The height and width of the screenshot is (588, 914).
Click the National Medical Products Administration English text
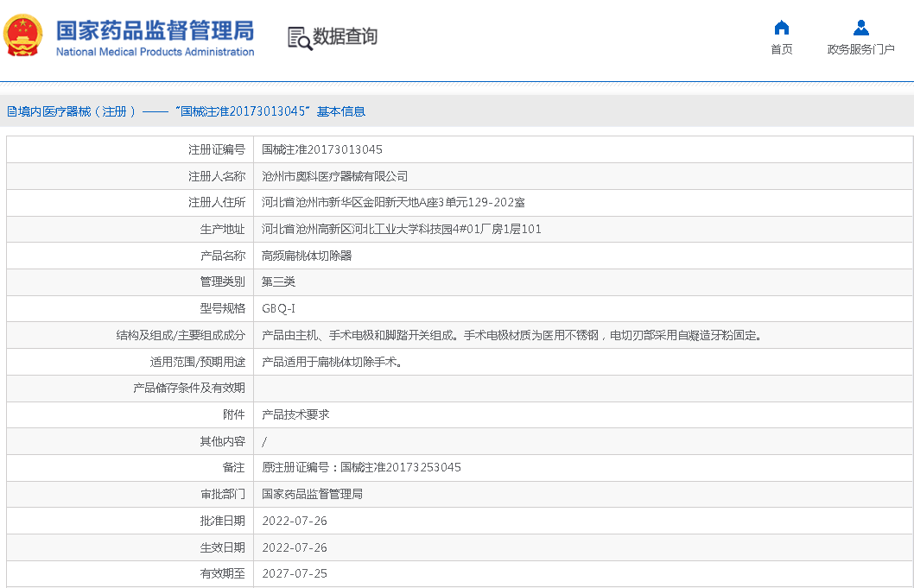[x=155, y=52]
